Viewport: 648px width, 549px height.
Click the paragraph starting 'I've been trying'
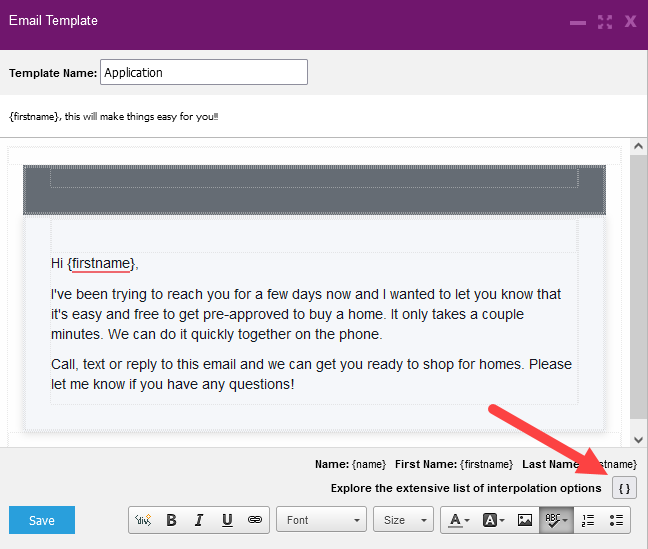point(306,314)
